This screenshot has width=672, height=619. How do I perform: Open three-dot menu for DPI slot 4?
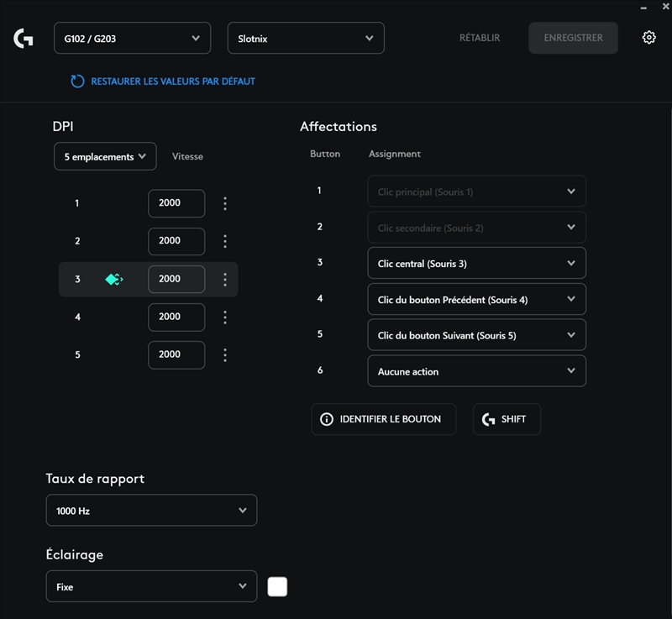(x=225, y=317)
